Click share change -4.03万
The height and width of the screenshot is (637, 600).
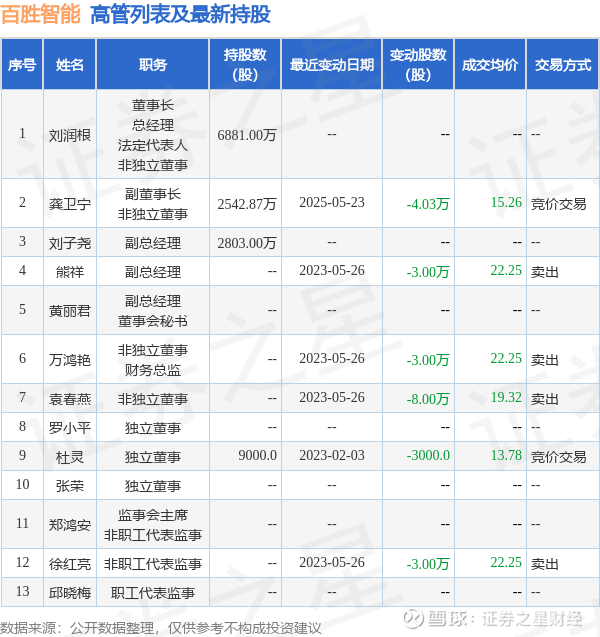(428, 204)
